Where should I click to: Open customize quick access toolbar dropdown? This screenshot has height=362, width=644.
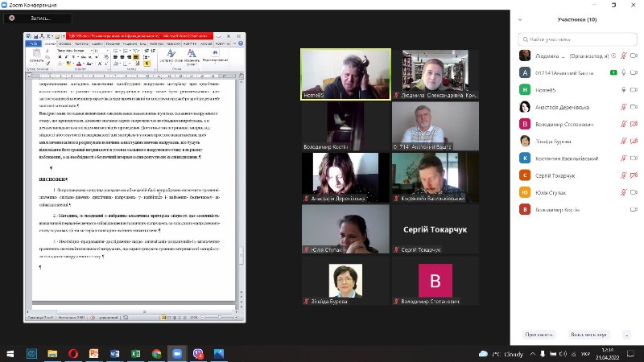64,36
